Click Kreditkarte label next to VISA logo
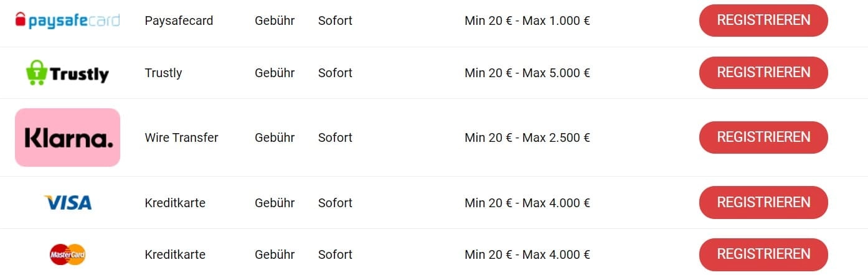The height and width of the screenshot is (275, 868). click(175, 203)
